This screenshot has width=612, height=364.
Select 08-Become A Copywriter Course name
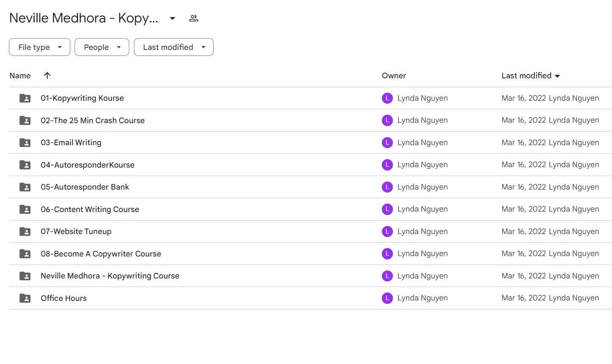pos(101,254)
